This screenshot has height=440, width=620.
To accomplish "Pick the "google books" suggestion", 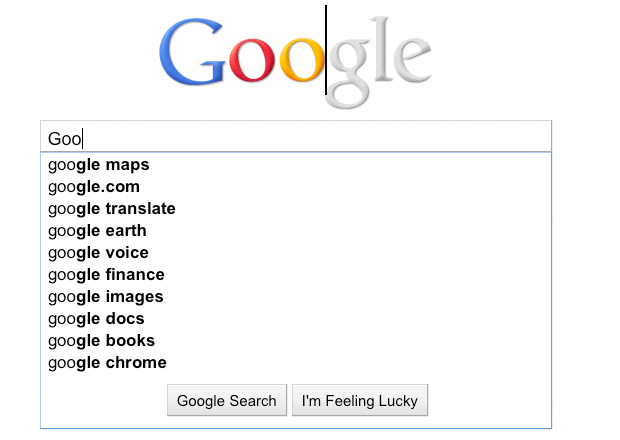I will coord(101,341).
